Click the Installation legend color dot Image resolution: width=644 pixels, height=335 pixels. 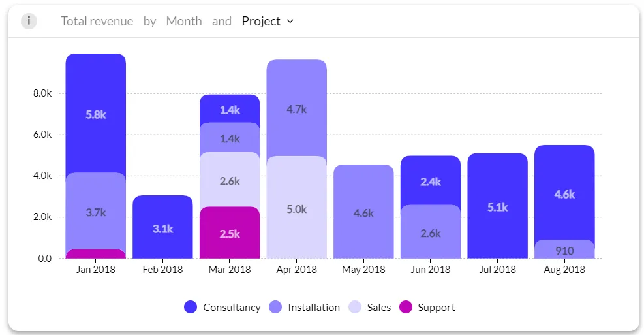[275, 307]
